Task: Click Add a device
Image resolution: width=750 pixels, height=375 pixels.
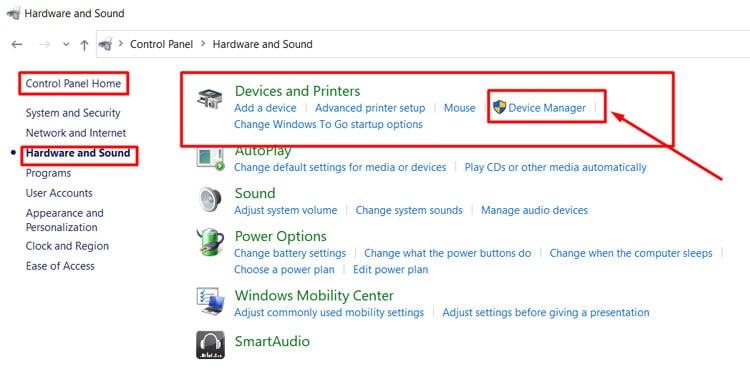Action: coord(265,108)
